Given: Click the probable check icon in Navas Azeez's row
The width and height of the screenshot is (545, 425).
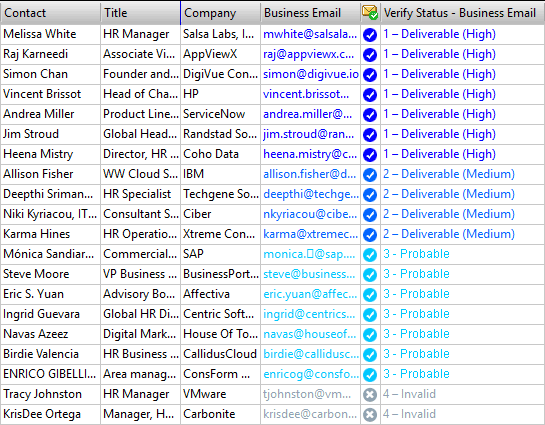Looking at the screenshot, I should [x=370, y=335].
